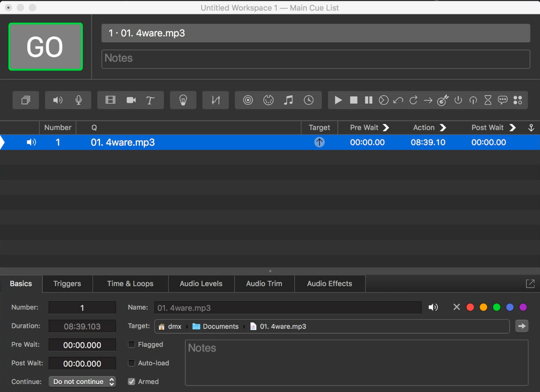Open the Time & Loops tab
540x392 pixels.
click(x=130, y=284)
